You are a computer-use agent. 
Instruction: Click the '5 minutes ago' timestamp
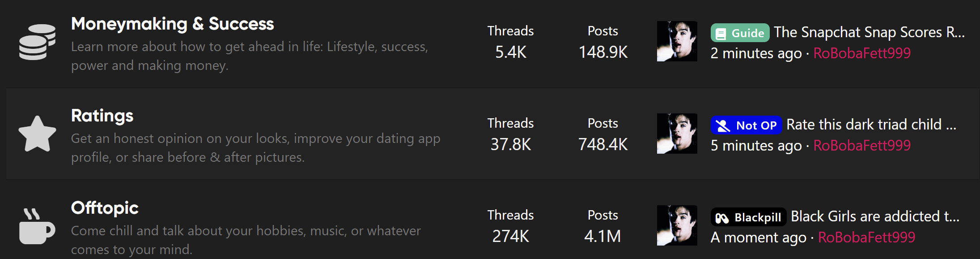pyautogui.click(x=756, y=146)
